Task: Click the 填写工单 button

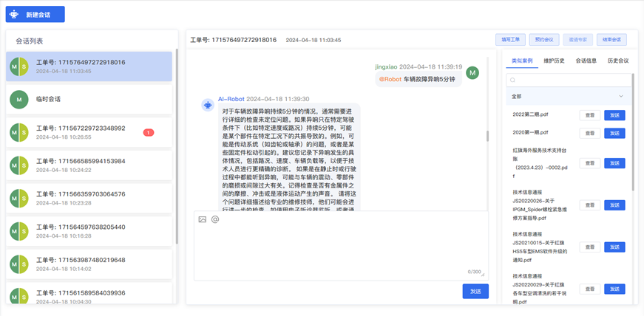Action: point(510,40)
